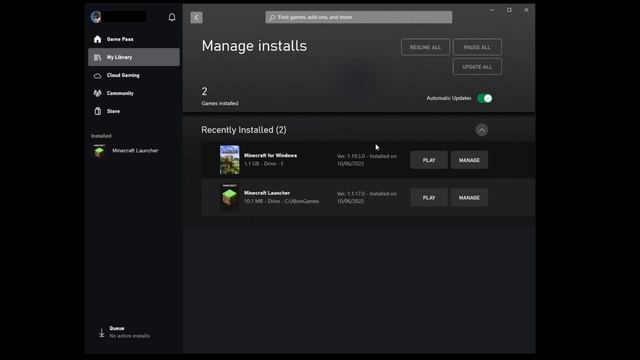Click the Game Pass home icon
Image resolution: width=640 pixels, height=360 pixels.
tap(98, 39)
